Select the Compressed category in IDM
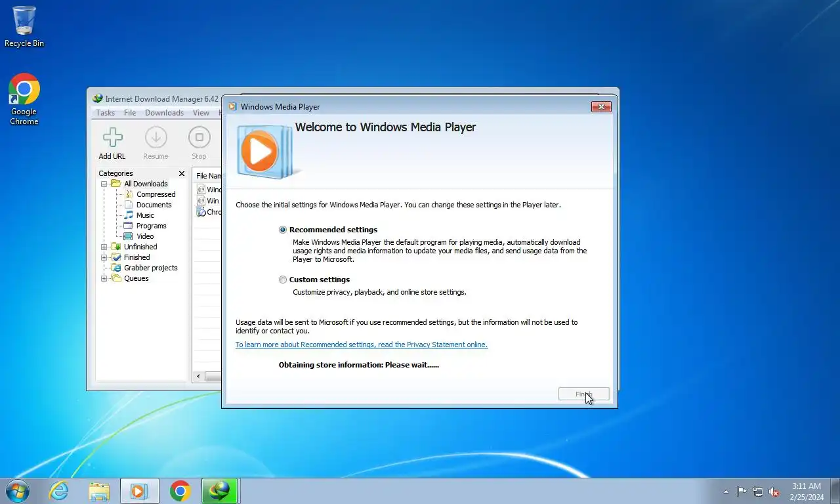Screen dimensions: 840x504 click(156, 194)
